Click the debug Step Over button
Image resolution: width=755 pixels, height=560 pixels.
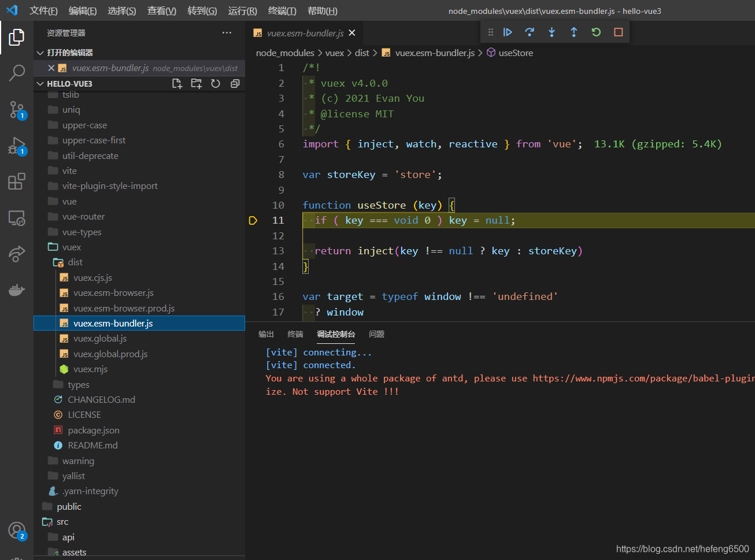tap(530, 32)
